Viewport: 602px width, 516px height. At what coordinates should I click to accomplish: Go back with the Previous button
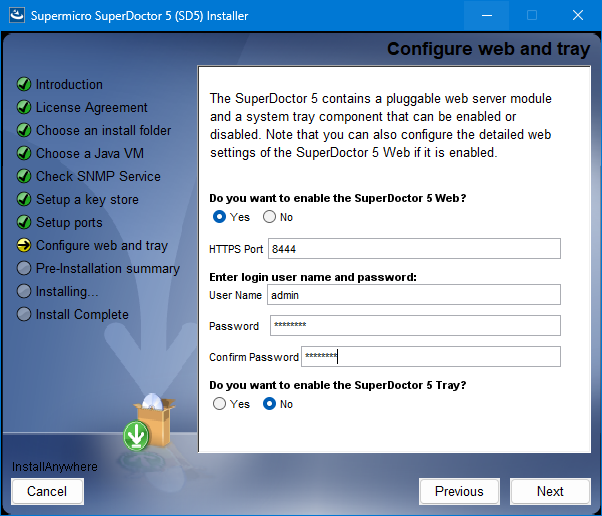coord(459,491)
